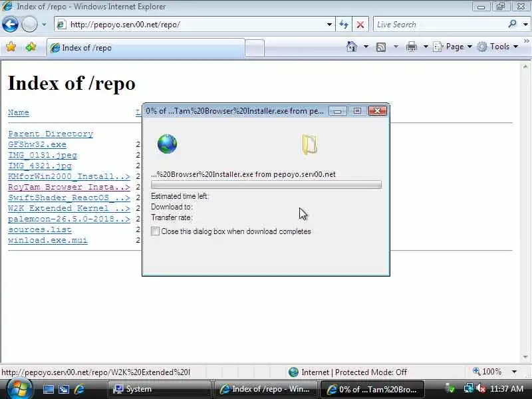Screen dimensions: 532x399
Task: Open the search provider dropdown arrow
Action: pyautogui.click(x=525, y=25)
